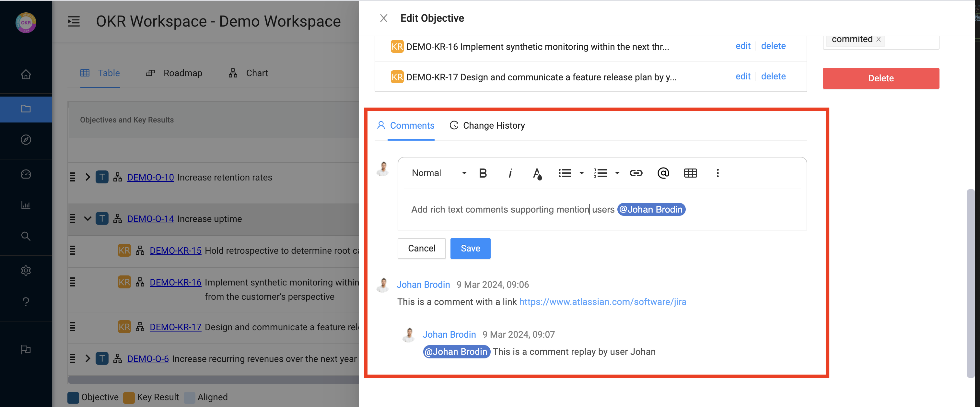Remove the commited tag
This screenshot has width=980, height=407.
(879, 39)
